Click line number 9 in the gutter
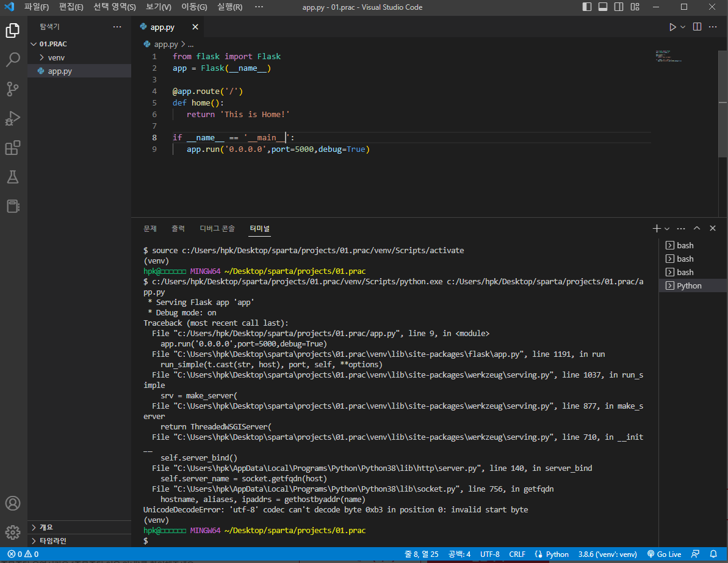 coord(154,149)
